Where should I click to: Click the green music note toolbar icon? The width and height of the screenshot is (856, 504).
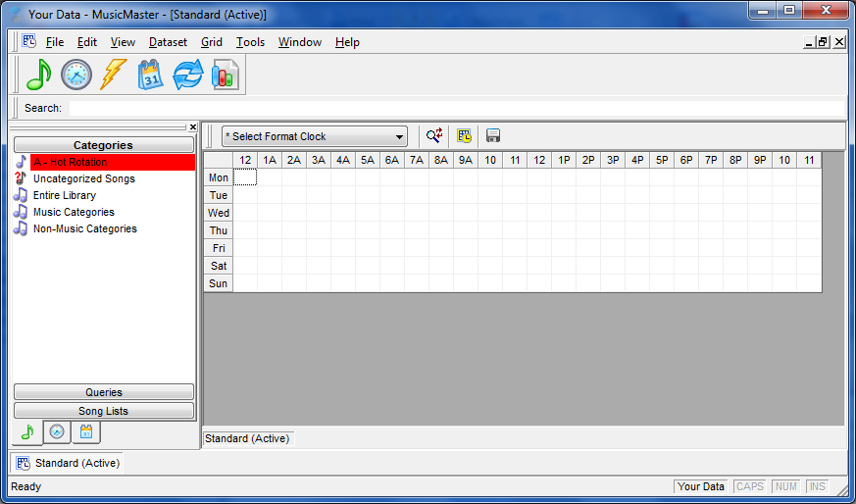(39, 75)
